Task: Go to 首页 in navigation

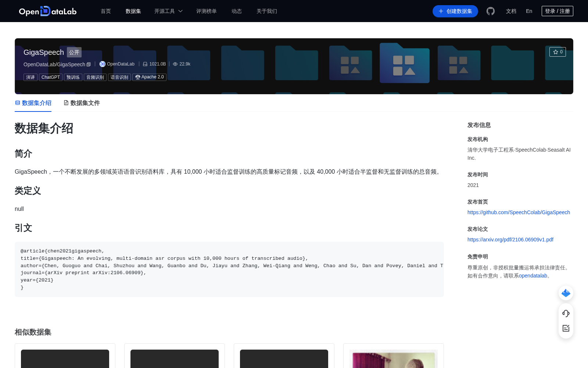Action: point(106,11)
